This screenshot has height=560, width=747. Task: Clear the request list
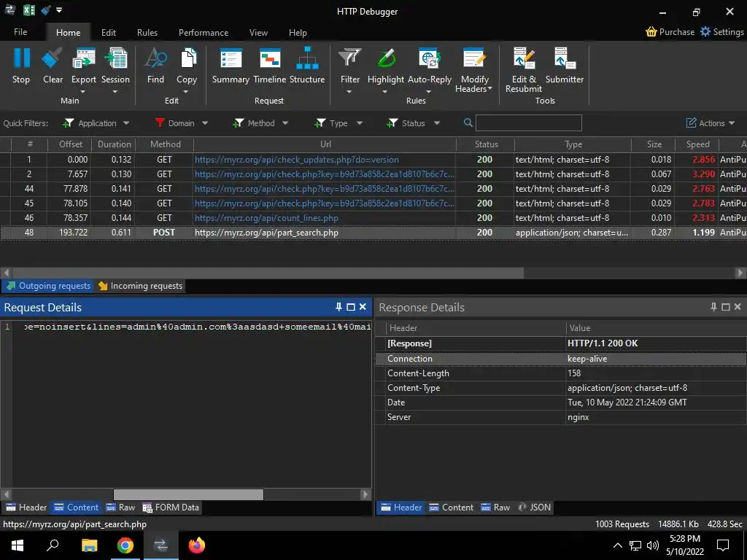click(53, 58)
